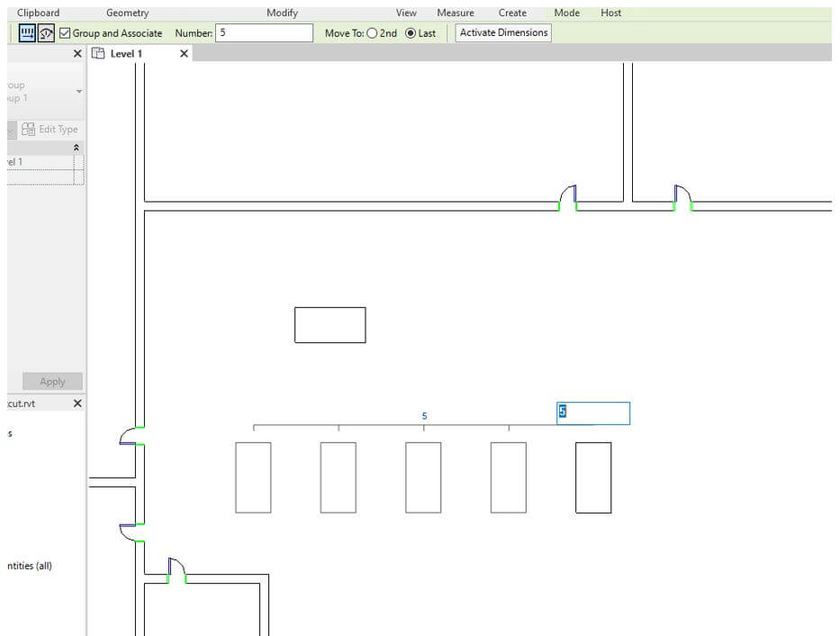Select the standalone rectangle in the room
The height and width of the screenshot is (636, 840).
tap(330, 325)
